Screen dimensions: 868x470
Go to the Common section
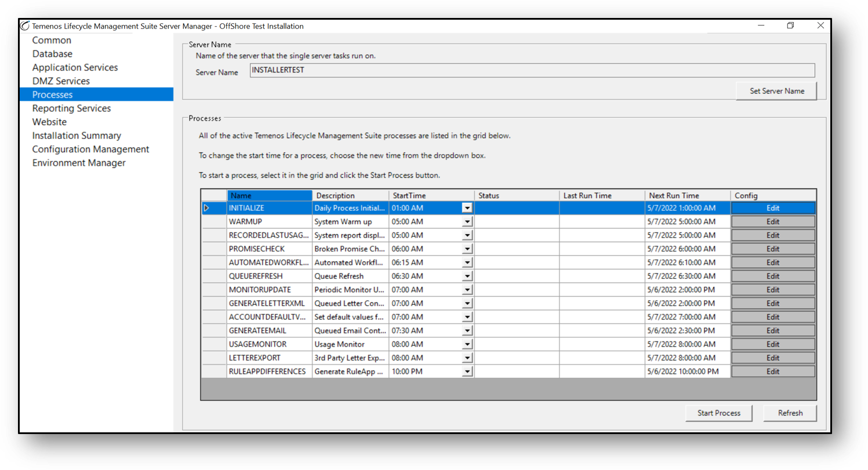52,40
